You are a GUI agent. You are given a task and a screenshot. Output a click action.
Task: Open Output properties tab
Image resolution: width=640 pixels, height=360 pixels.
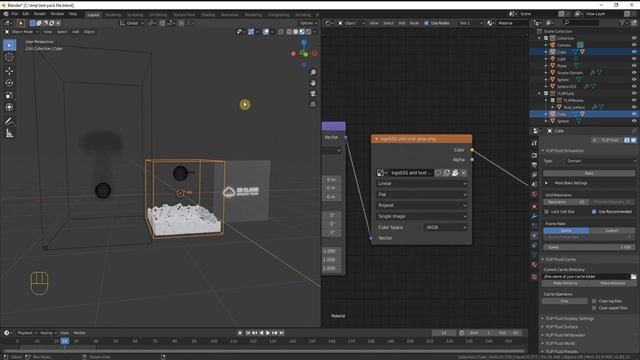pyautogui.click(x=534, y=165)
